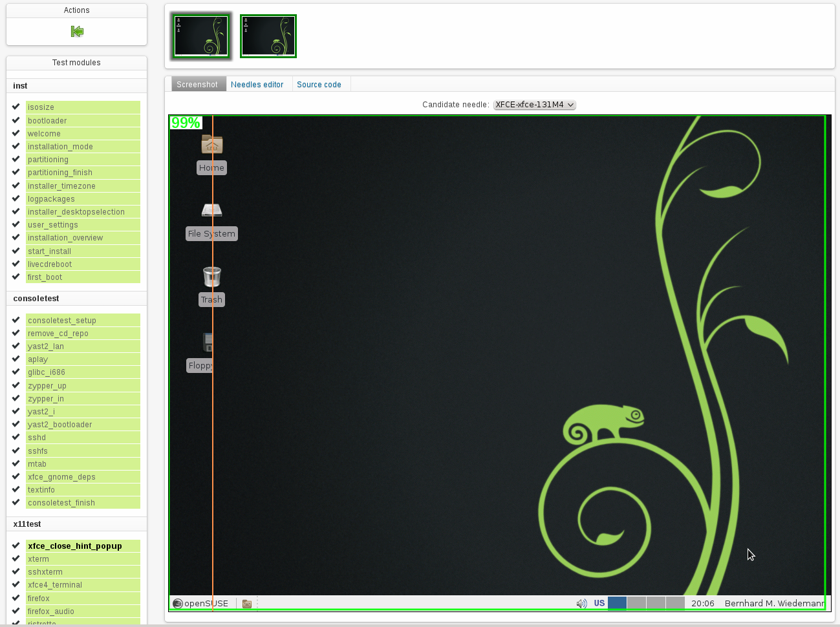Screen dimensions: 840x627
Task: Open the isosize test module
Action: point(83,107)
